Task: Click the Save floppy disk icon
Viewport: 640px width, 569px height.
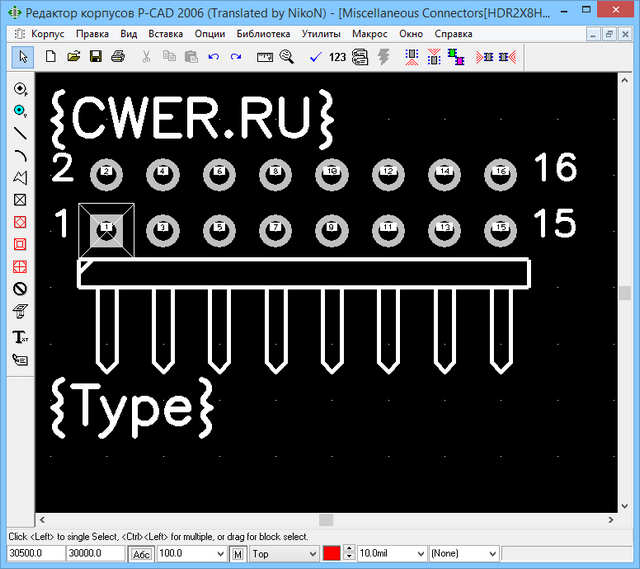Action: 96,57
